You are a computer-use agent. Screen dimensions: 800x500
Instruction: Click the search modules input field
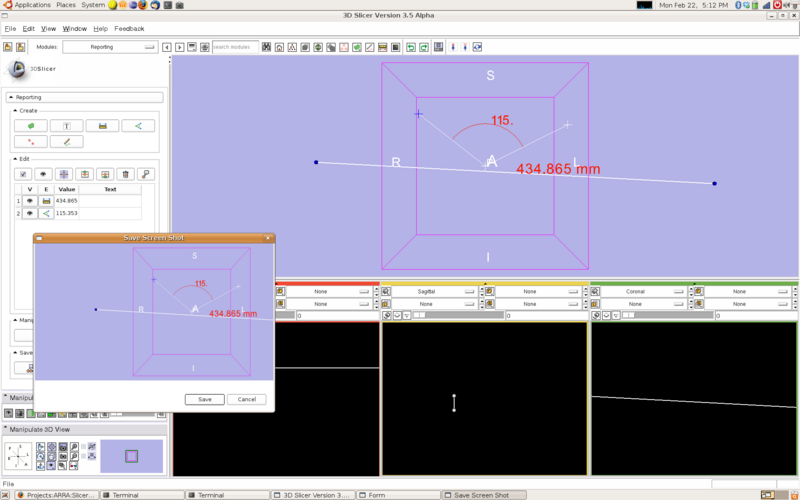[x=235, y=47]
